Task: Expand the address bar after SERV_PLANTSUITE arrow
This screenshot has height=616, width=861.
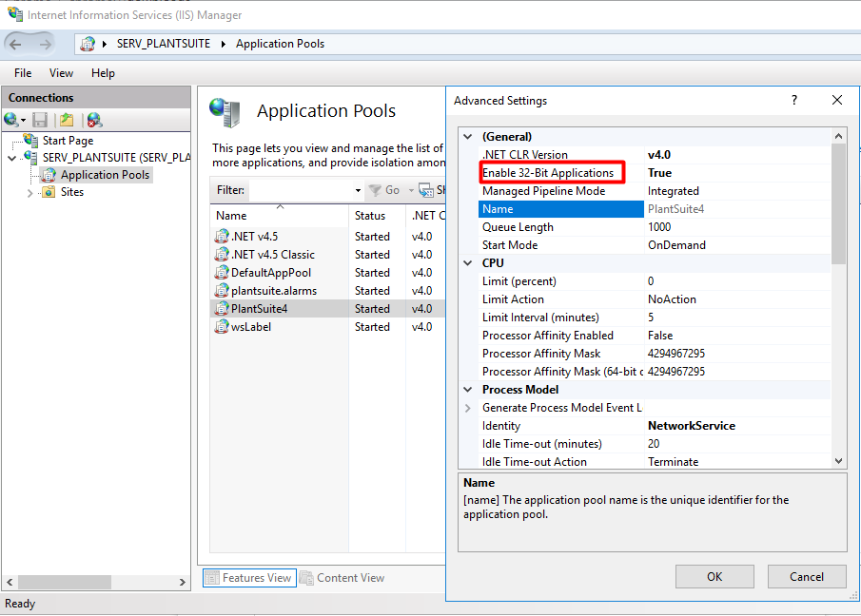Action: pos(224,44)
